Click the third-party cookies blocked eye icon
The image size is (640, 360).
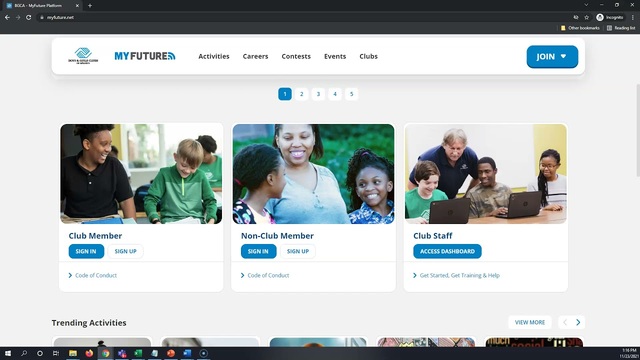576,18
